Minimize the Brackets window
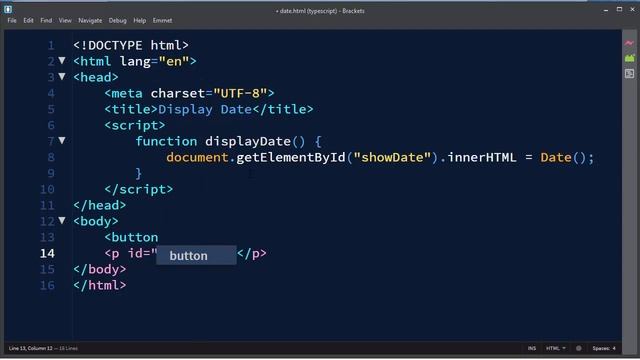 pyautogui.click(x=606, y=9)
